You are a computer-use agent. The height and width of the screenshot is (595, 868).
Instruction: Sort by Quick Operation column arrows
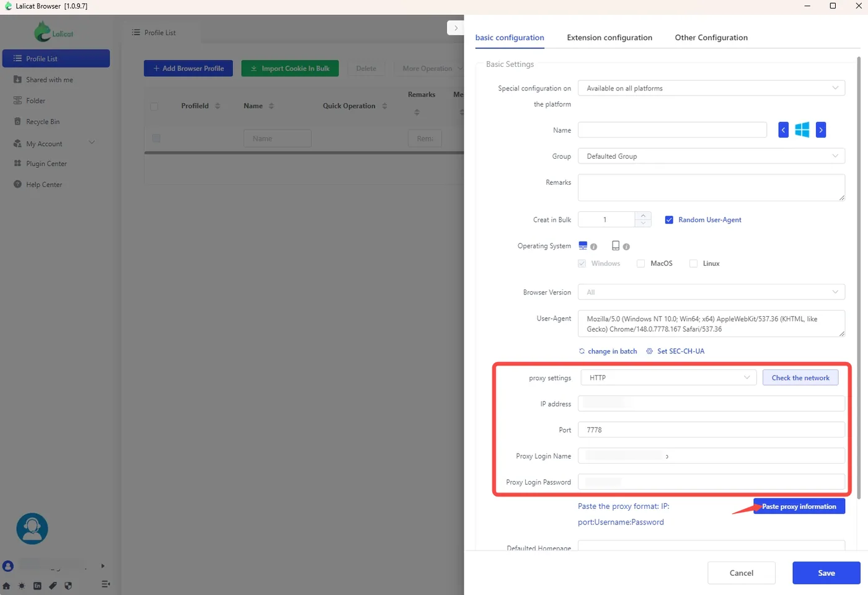(384, 106)
